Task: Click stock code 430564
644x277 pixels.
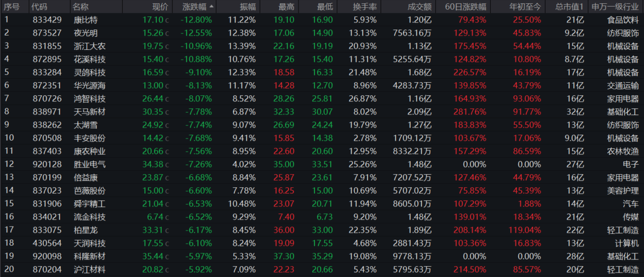Action: click(47, 243)
